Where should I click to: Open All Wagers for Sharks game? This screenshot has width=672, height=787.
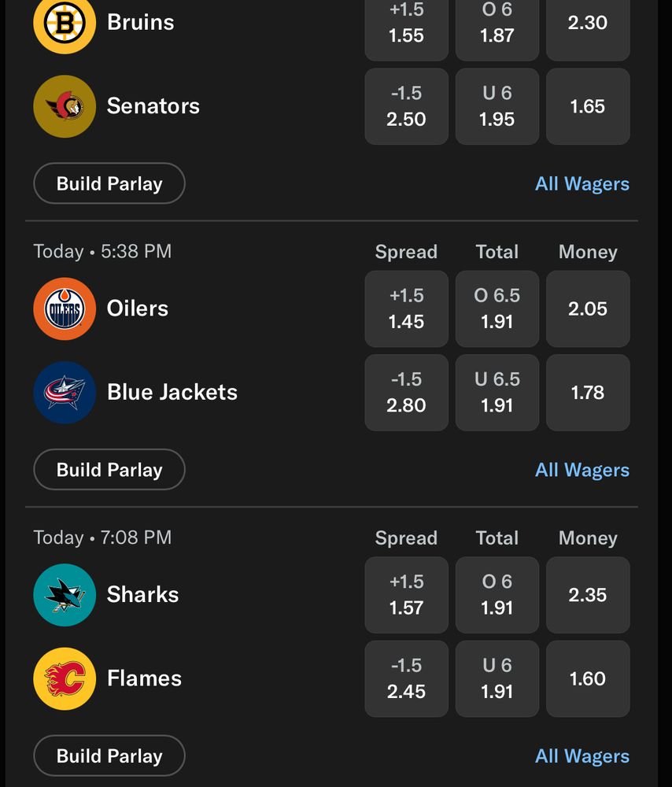pos(582,756)
